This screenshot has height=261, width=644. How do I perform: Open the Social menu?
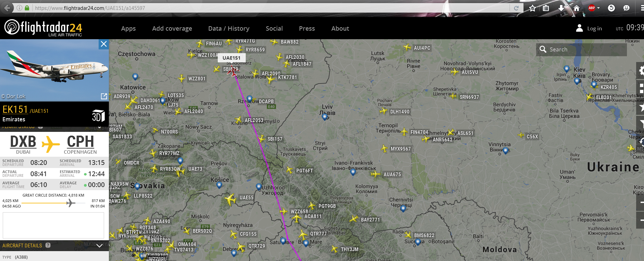[274, 29]
